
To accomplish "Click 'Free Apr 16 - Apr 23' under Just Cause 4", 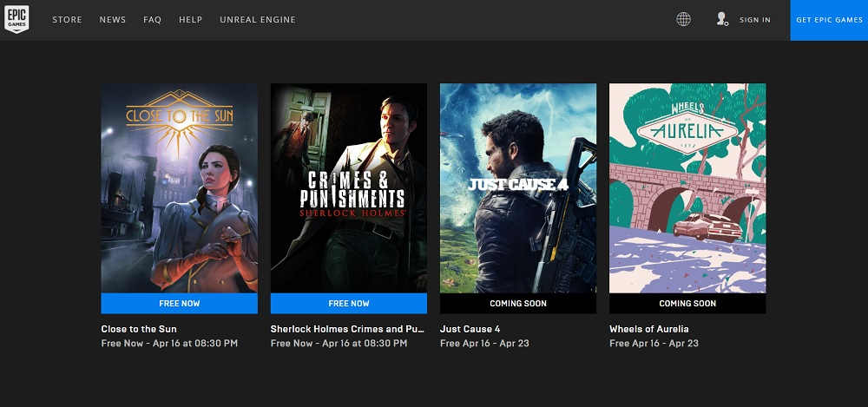I will [484, 344].
